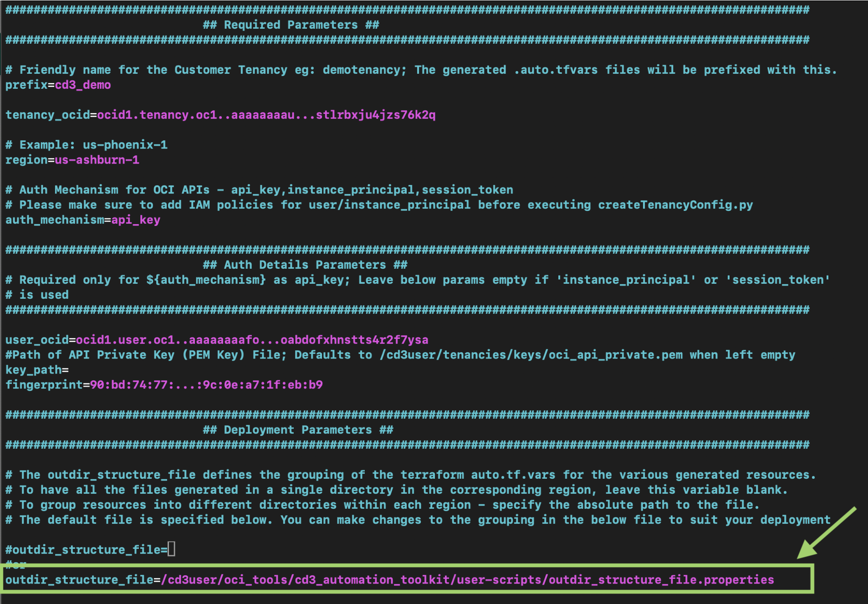Viewport: 868px width, 604px height.
Task: Click the user_ocid value string
Action: tap(251, 340)
